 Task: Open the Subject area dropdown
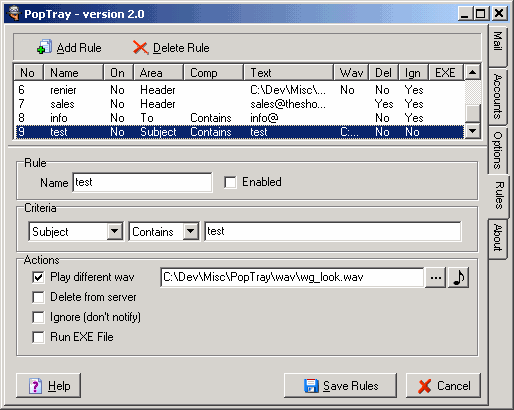[x=115, y=231]
